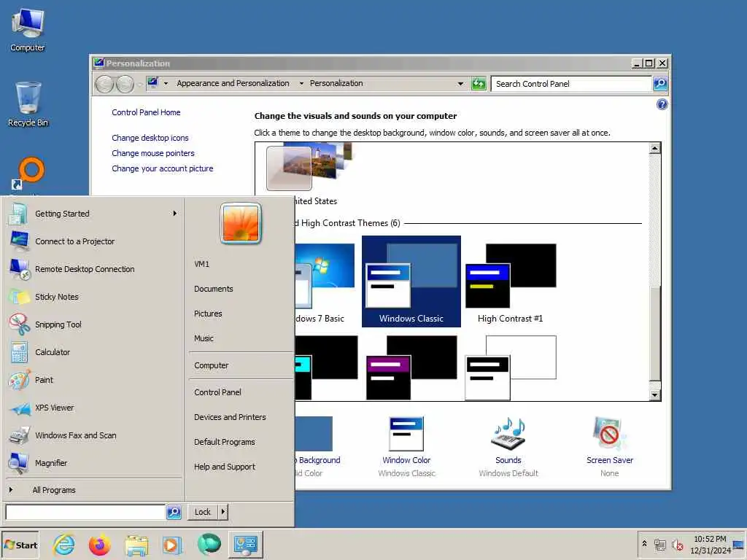The width and height of the screenshot is (747, 560).
Task: Click the Window Color icon
Action: coord(406,434)
